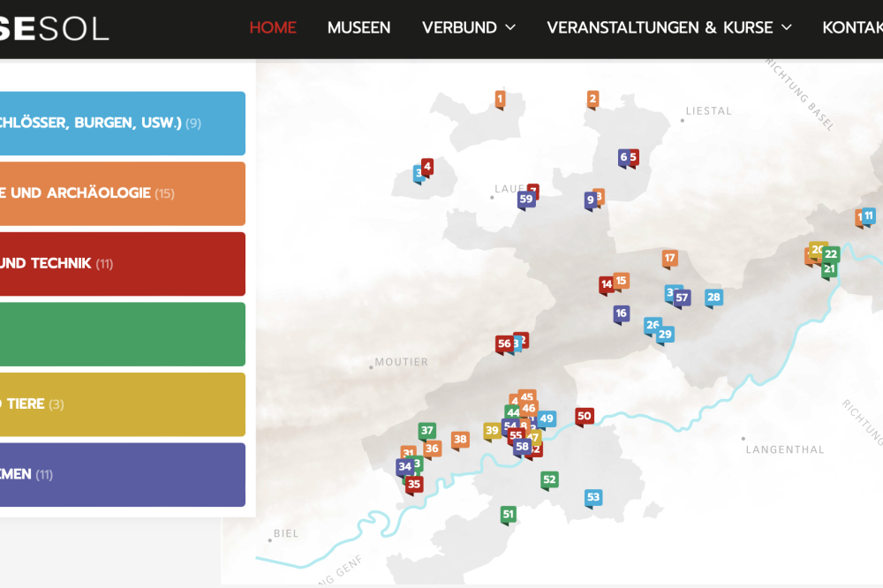Toggle the blue Schlösser, Burgen category filter
Viewport: 883px width, 588px height.
pyautogui.click(x=122, y=124)
